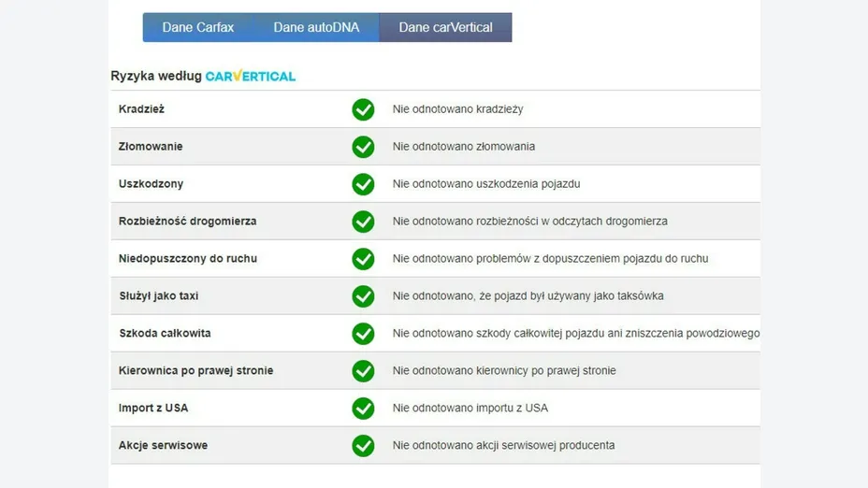The height and width of the screenshot is (488, 868).
Task: Open the Dane autoDNA tab
Action: 316,27
